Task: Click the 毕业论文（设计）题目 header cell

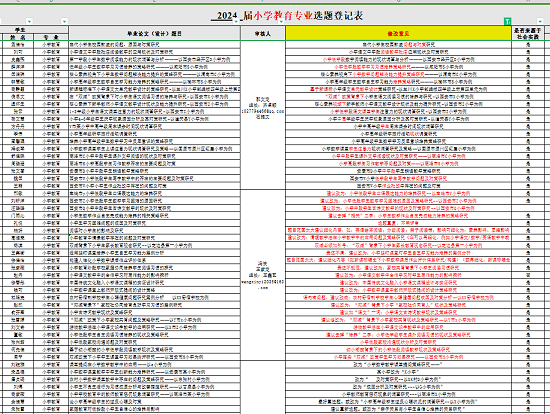Action: pos(155,33)
